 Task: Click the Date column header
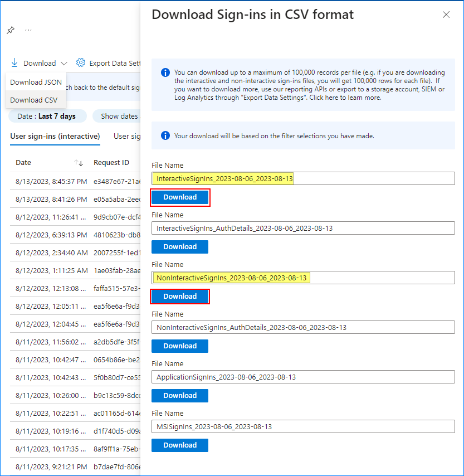point(23,162)
